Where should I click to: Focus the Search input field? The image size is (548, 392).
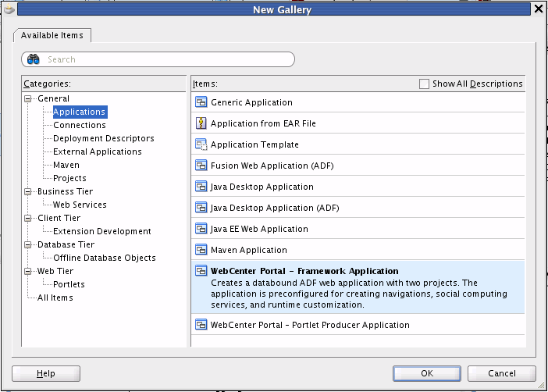tap(158, 59)
